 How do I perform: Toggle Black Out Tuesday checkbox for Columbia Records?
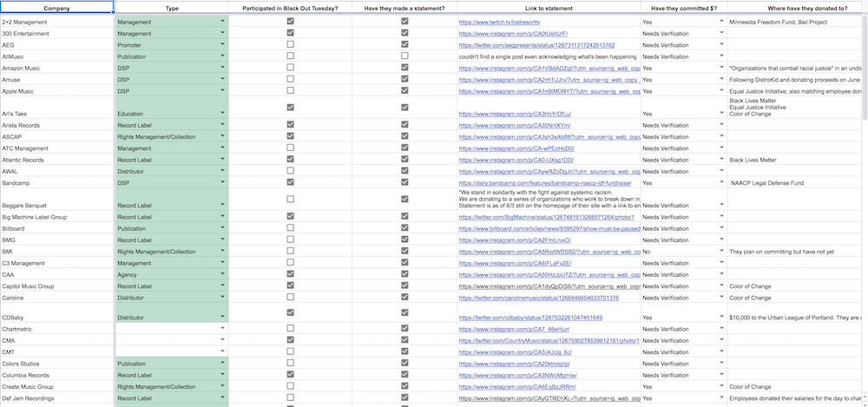pyautogui.click(x=290, y=375)
